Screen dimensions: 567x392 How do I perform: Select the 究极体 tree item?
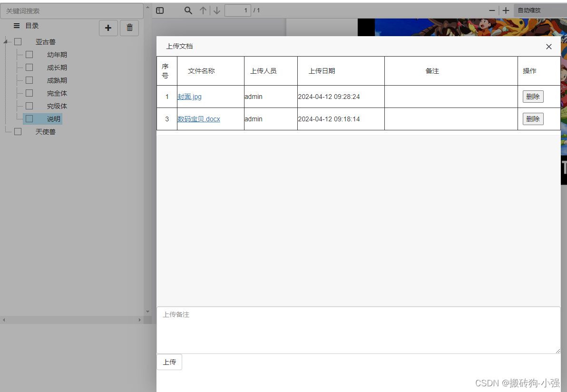[57, 106]
